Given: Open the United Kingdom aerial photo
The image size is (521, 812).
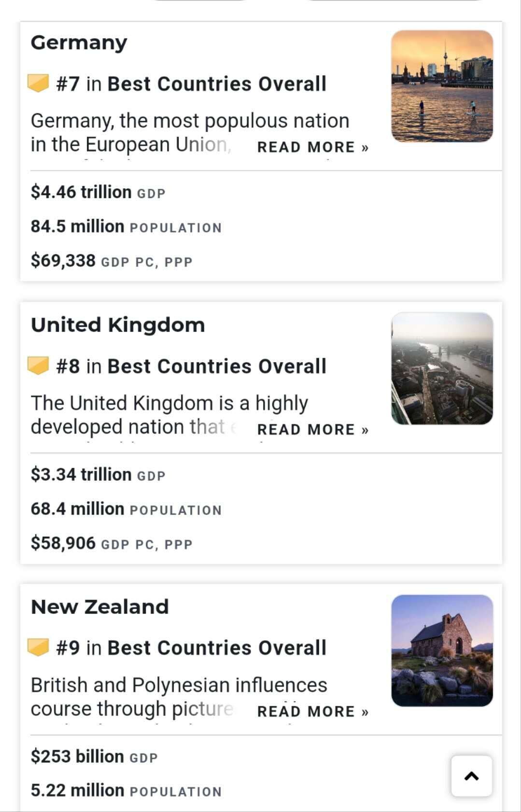Looking at the screenshot, I should click(442, 368).
